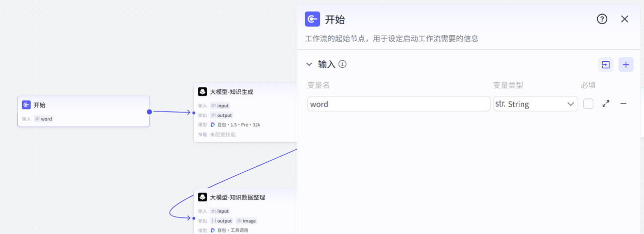Click the 开始 node icon on canvas
644x234 pixels.
[26, 105]
